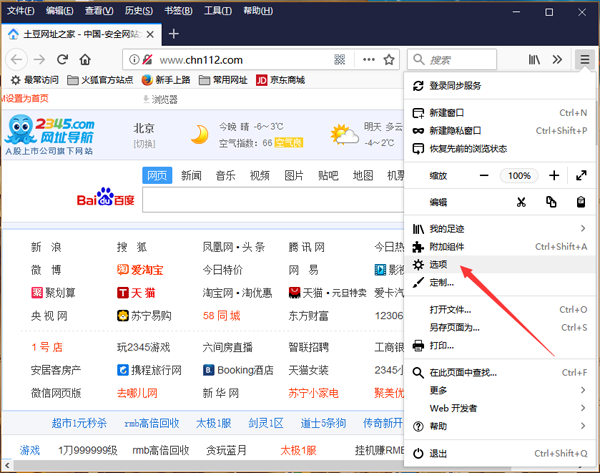Select 在此页面中查找...
Image resolution: width=600 pixels, height=473 pixels.
[x=500, y=372]
